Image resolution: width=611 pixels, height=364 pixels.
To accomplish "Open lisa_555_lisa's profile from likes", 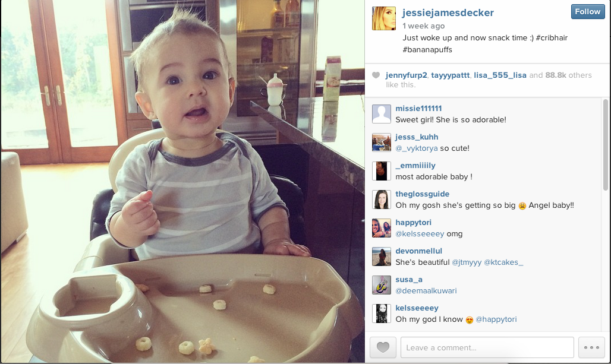I will [500, 75].
